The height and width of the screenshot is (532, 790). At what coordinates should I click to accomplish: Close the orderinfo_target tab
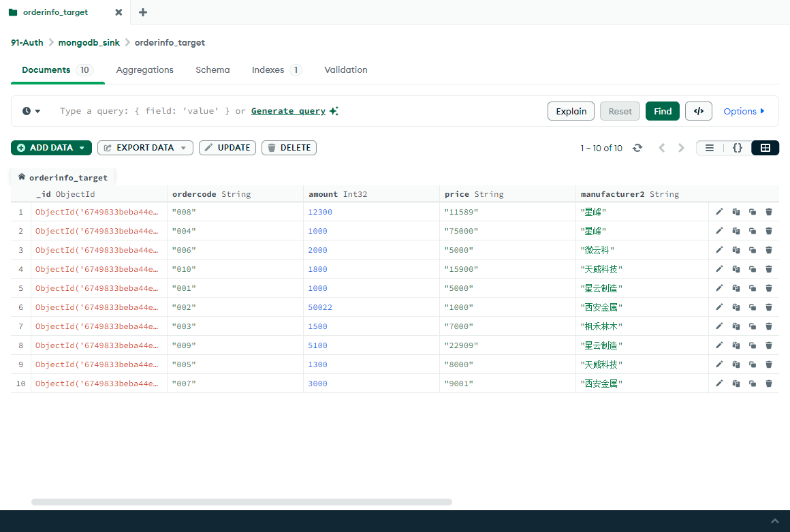[x=118, y=12]
